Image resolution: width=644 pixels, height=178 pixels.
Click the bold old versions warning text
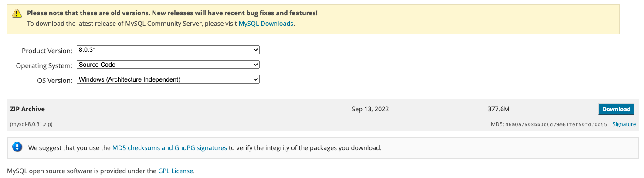point(172,13)
